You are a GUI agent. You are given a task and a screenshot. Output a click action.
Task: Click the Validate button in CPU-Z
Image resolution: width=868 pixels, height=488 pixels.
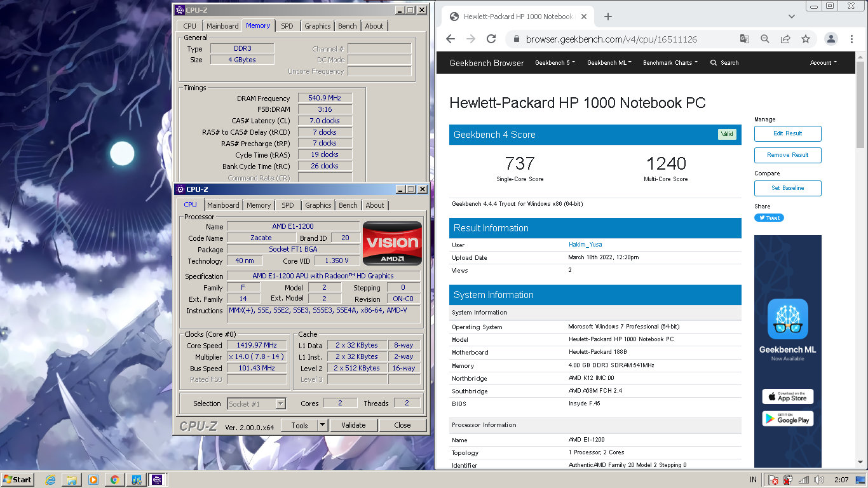click(x=353, y=425)
